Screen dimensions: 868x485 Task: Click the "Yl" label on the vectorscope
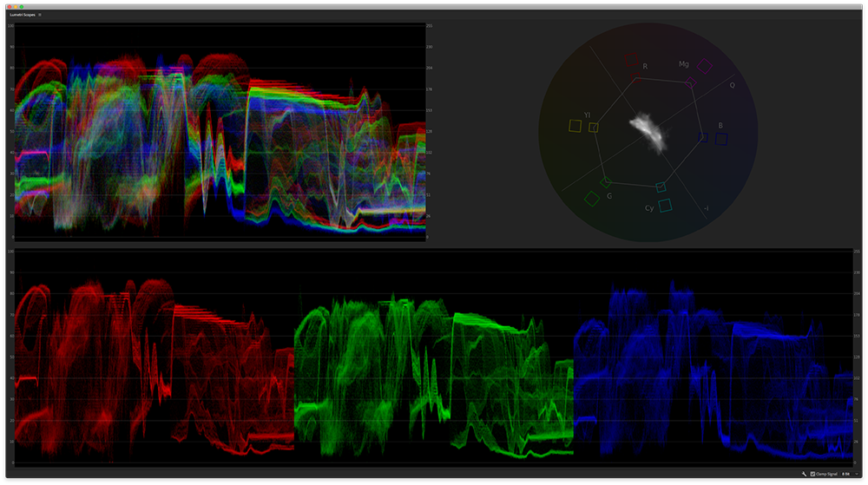588,115
